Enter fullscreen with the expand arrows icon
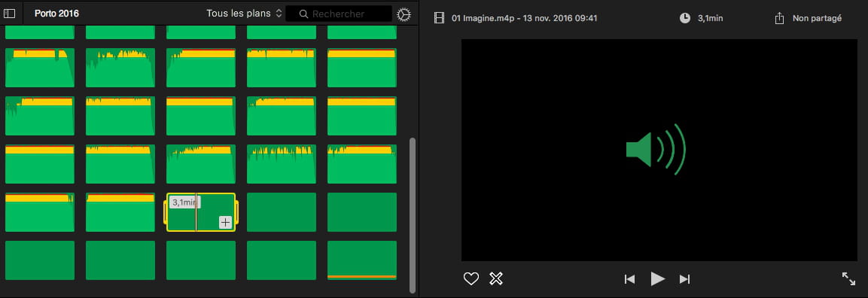The width and height of the screenshot is (868, 298). pyautogui.click(x=848, y=278)
